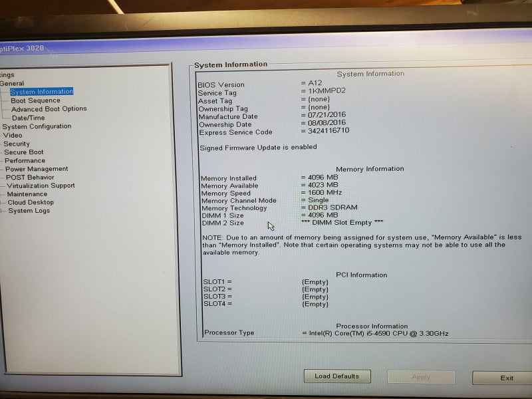Click Manufacture Date value 07/21/2016
Screen dimensions: 532x399
pyautogui.click(x=327, y=114)
